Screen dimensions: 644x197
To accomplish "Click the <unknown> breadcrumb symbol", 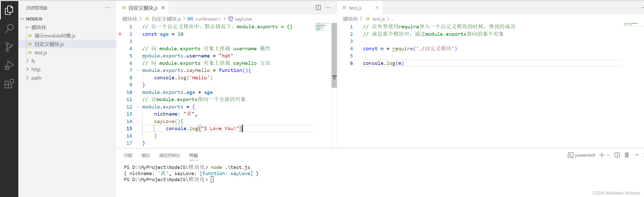I will 208,19.
